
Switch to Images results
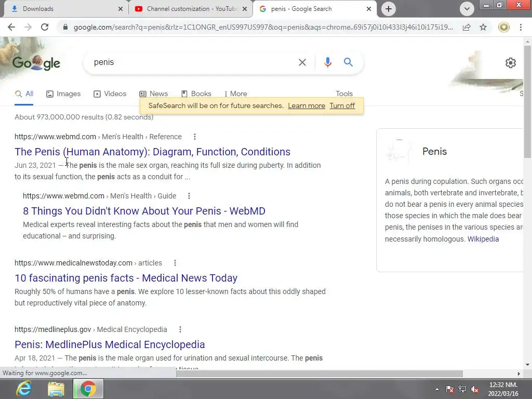[x=63, y=94]
